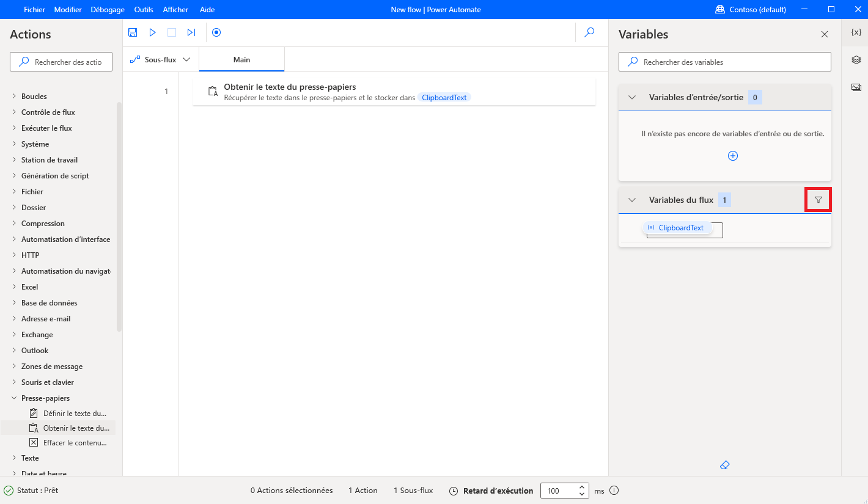Select the Obtenir le texte du presse-papiers action
Screen dimensions: 868x504
point(394,91)
